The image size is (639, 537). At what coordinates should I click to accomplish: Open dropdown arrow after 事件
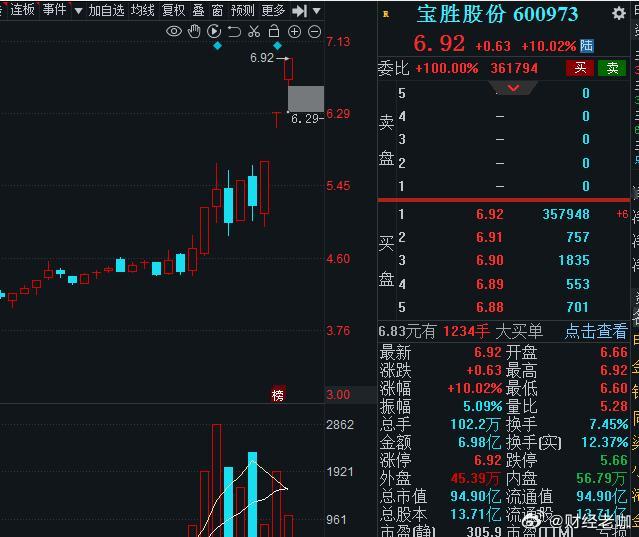(79, 11)
